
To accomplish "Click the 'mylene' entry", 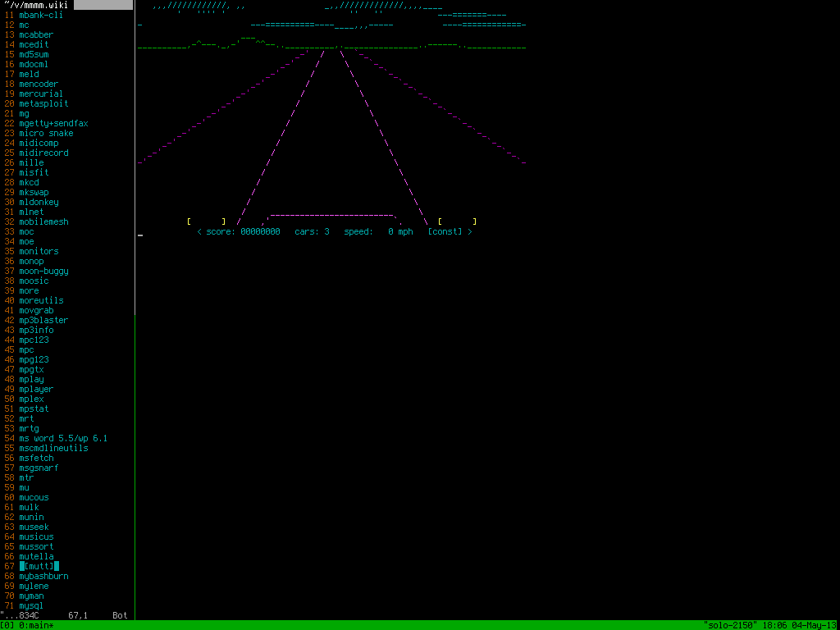I will [34, 586].
